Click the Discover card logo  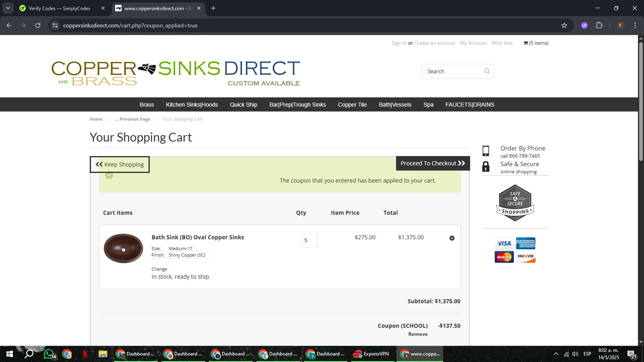click(x=526, y=256)
